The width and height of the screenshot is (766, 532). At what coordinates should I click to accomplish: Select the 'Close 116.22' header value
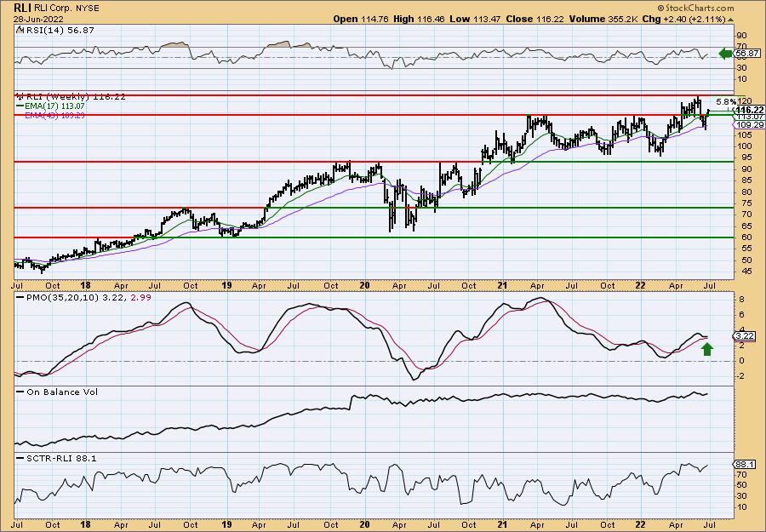pos(535,19)
